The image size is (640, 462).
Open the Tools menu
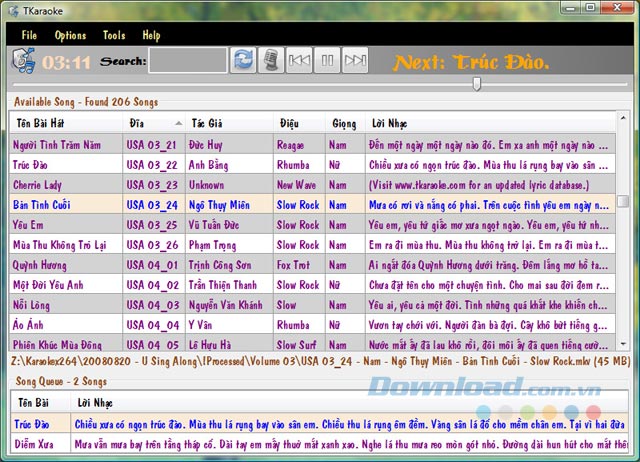pyautogui.click(x=114, y=35)
